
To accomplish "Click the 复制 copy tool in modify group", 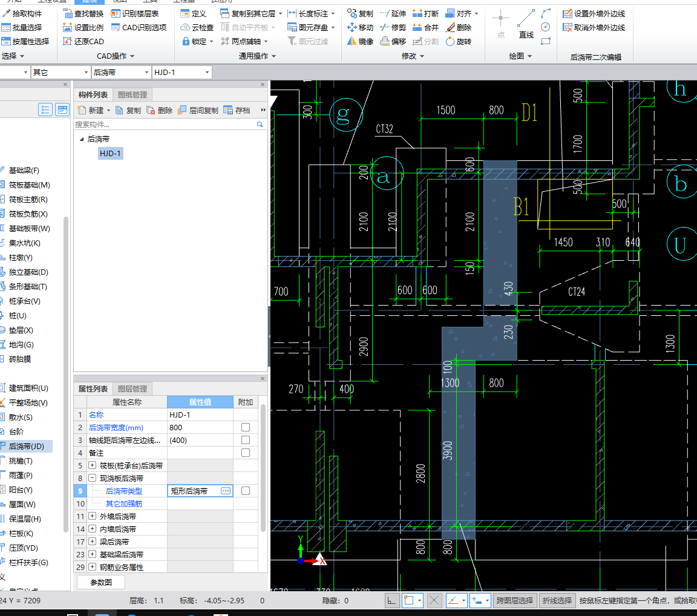I will [x=360, y=14].
